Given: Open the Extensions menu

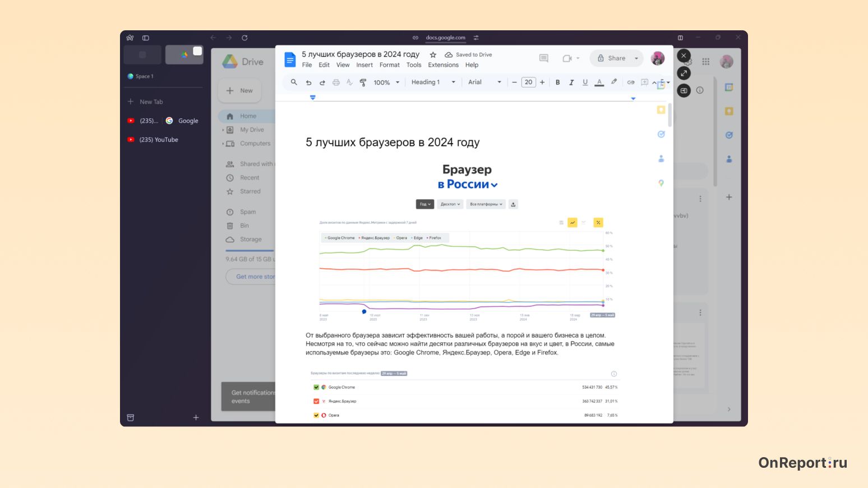Looking at the screenshot, I should 444,65.
